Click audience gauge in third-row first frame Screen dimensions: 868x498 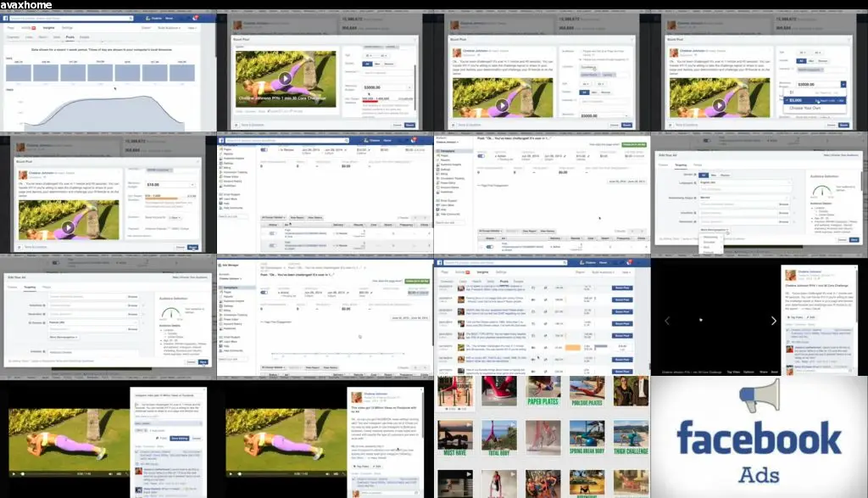pos(171,313)
